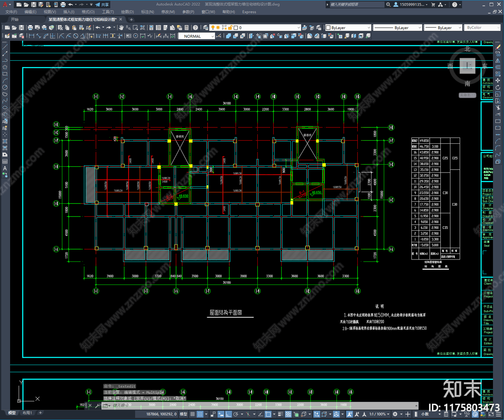Toggle snap mode in status bar
Image resolution: width=504 pixels, height=420 pixels.
[x=200, y=414]
